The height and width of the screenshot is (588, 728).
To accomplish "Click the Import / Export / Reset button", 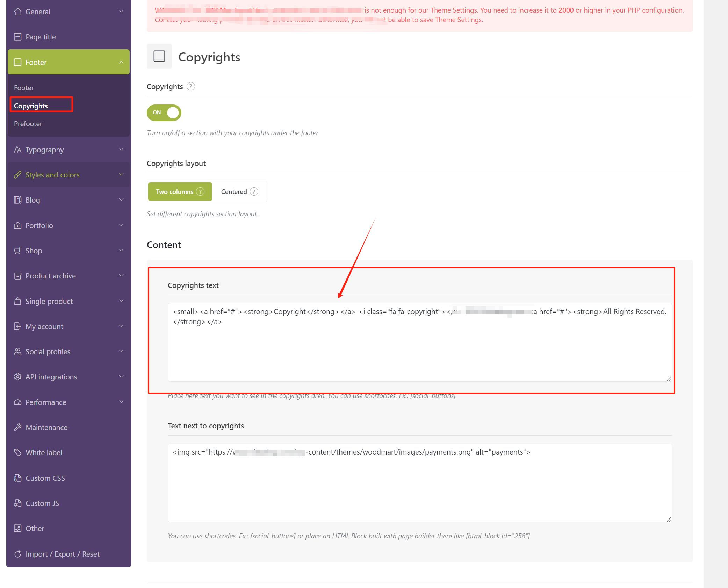I will click(x=62, y=554).
